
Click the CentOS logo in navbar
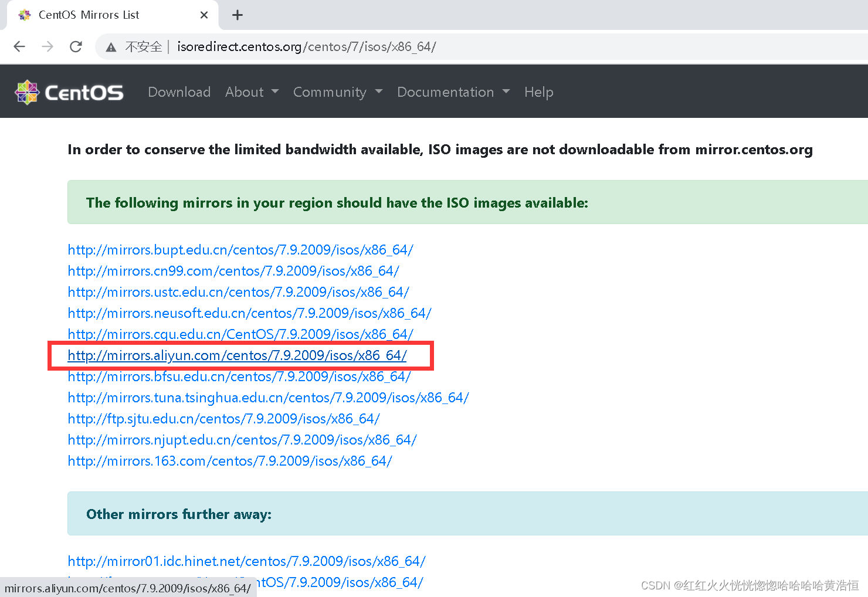(69, 92)
